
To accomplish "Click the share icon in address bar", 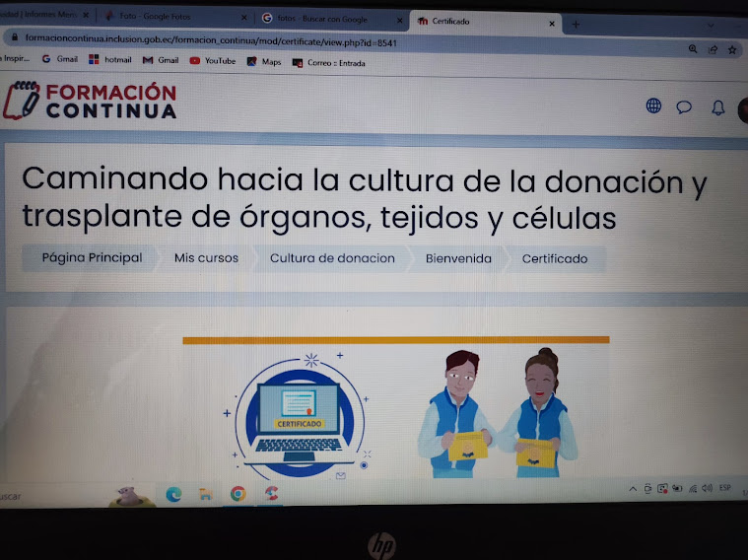I will coord(713,48).
